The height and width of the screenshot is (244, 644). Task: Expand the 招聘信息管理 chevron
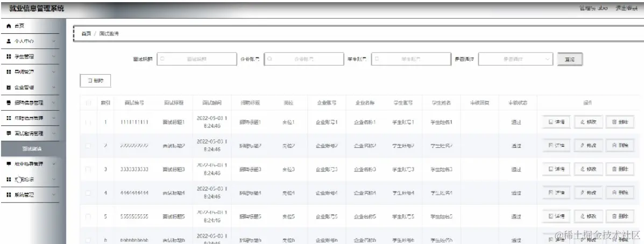pyautogui.click(x=54, y=103)
